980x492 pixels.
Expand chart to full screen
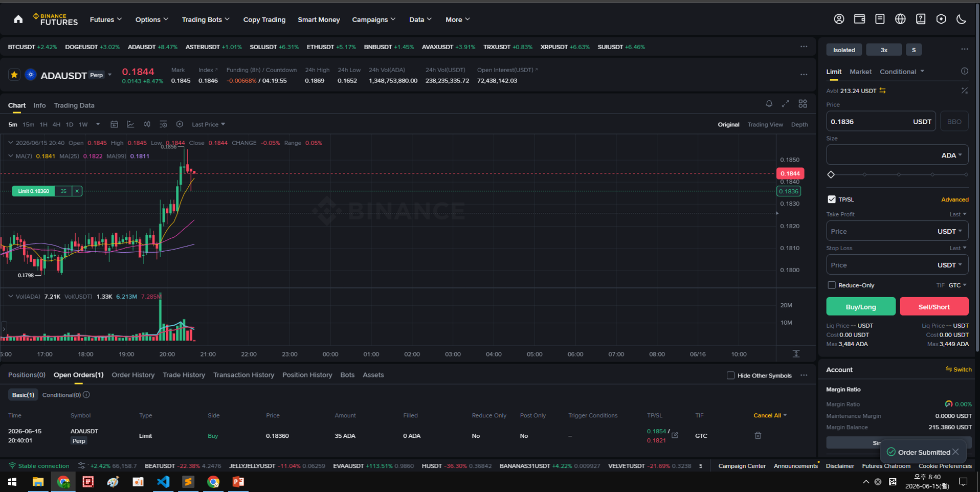click(x=786, y=103)
